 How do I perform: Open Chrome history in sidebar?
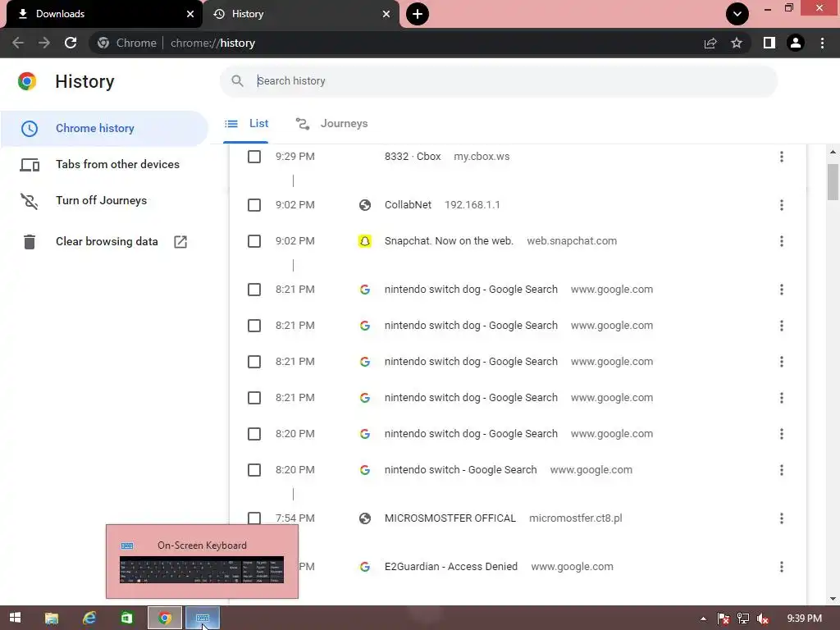(x=104, y=128)
